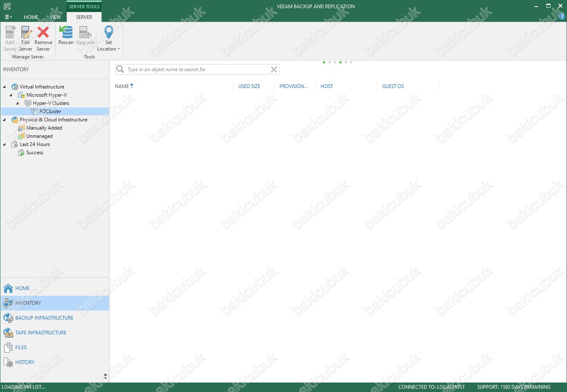Open the HOME navigation view
Screen dimensions: 567x392
coord(55,288)
